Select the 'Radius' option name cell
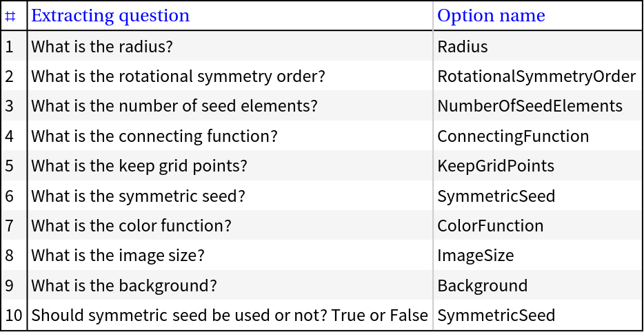Screen dimensions: 644x332 [x=463, y=47]
